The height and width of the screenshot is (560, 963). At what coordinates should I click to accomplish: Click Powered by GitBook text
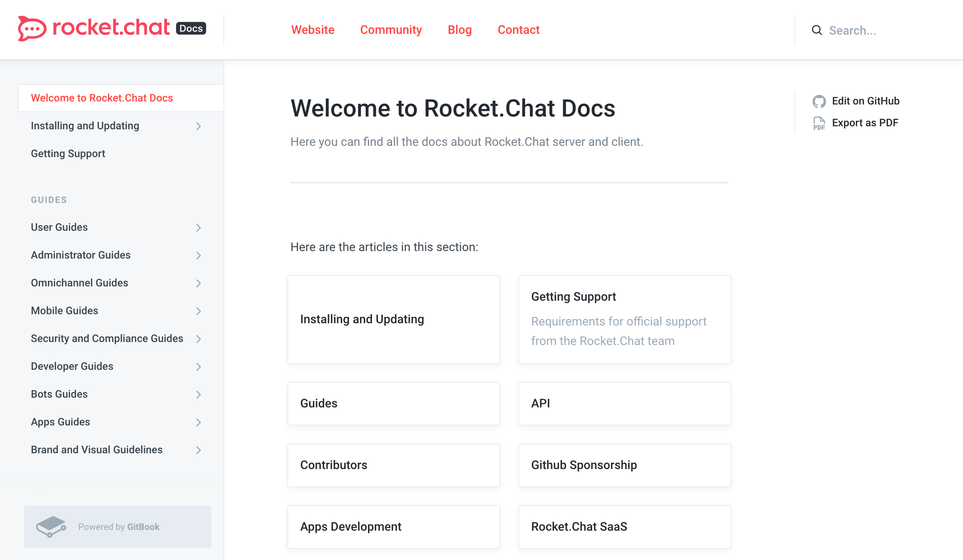(119, 527)
